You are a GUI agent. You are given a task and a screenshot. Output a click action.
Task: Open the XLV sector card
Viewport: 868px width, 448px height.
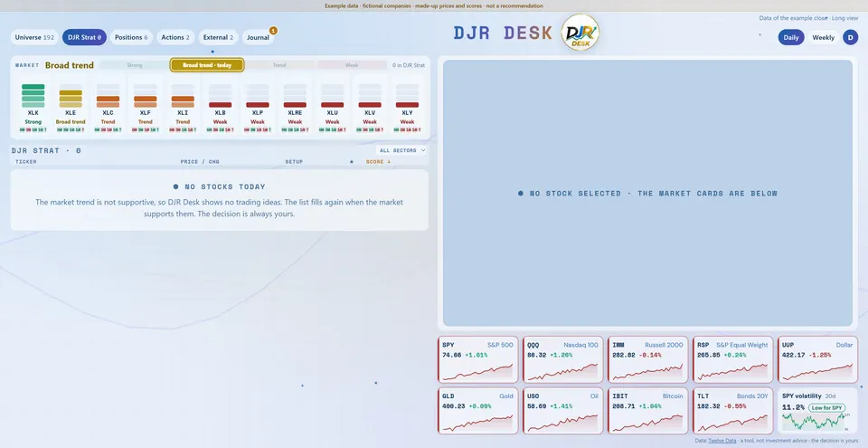(x=370, y=105)
